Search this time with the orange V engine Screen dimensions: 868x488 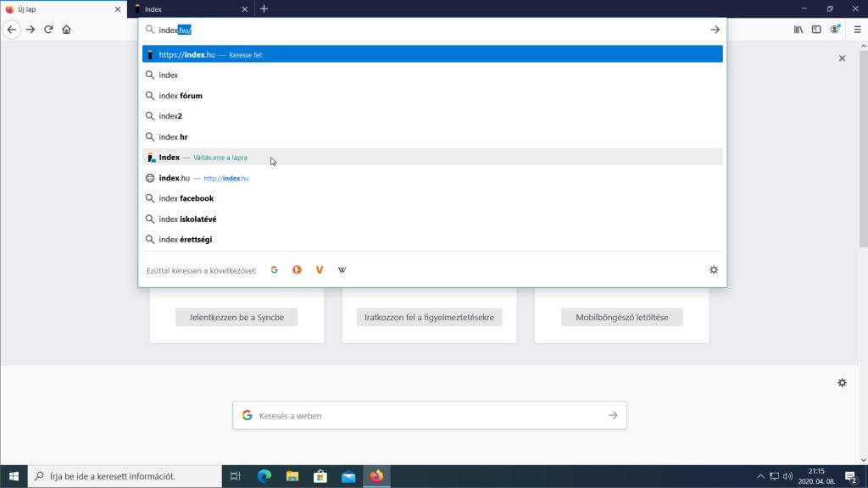click(320, 270)
